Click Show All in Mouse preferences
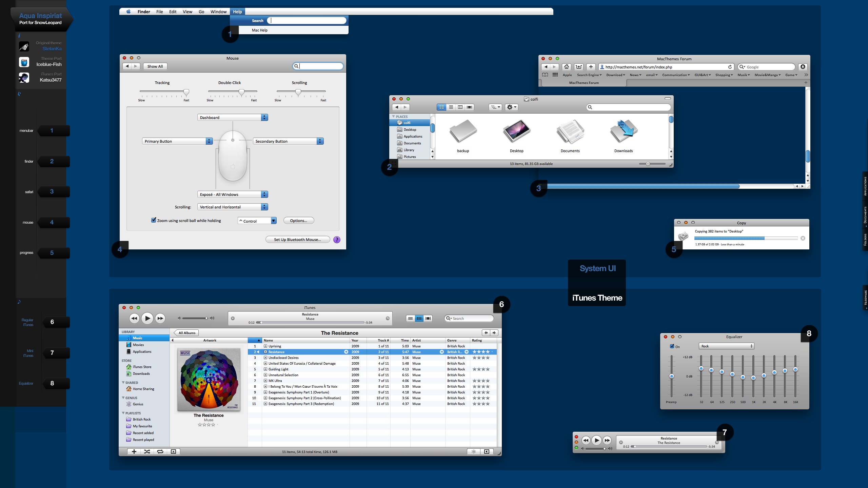The width and height of the screenshot is (868, 488). 155,66
